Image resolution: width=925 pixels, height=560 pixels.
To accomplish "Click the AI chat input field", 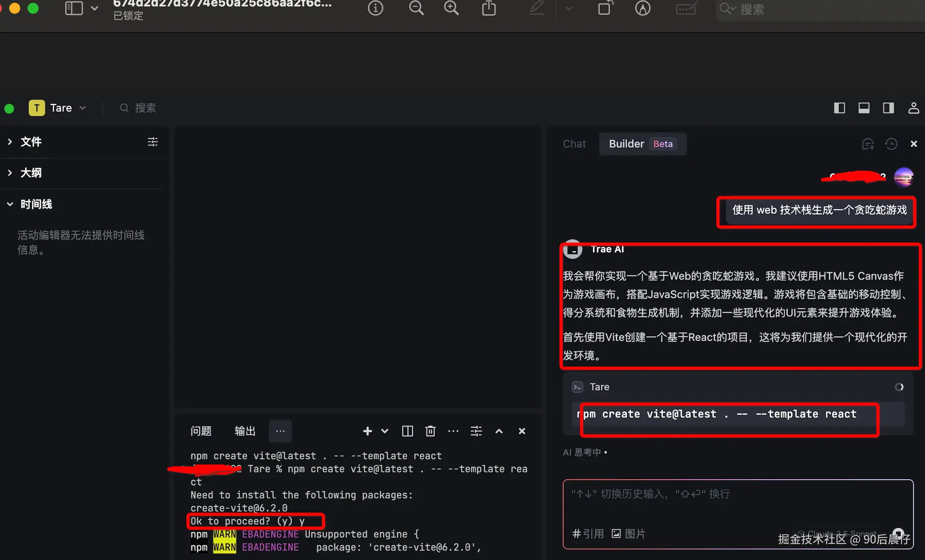I will (735, 505).
